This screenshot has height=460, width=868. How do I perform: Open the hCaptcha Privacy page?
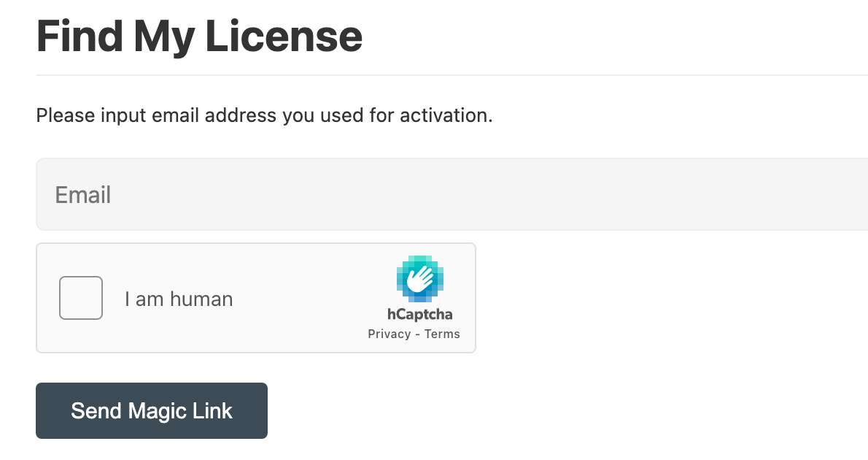[387, 333]
